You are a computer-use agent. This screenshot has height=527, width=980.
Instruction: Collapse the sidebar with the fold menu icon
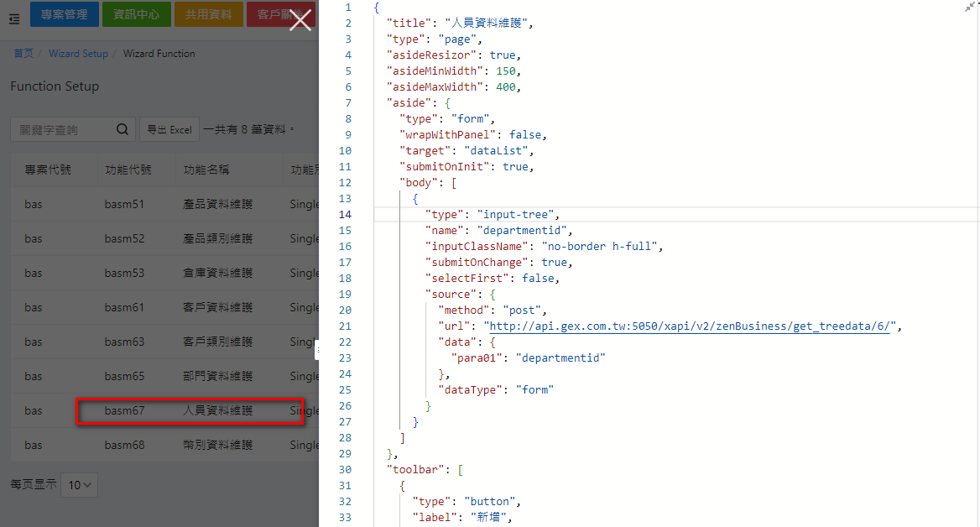point(13,19)
